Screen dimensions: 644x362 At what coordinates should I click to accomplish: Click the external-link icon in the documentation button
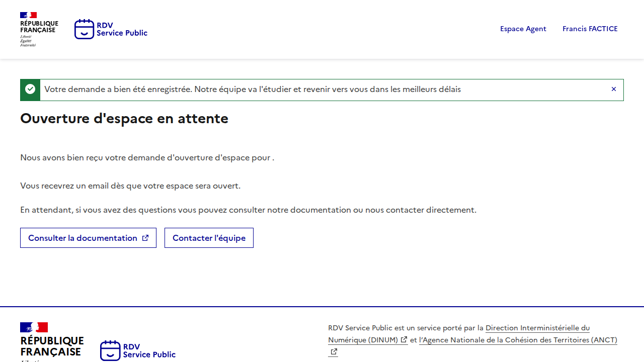(x=145, y=238)
